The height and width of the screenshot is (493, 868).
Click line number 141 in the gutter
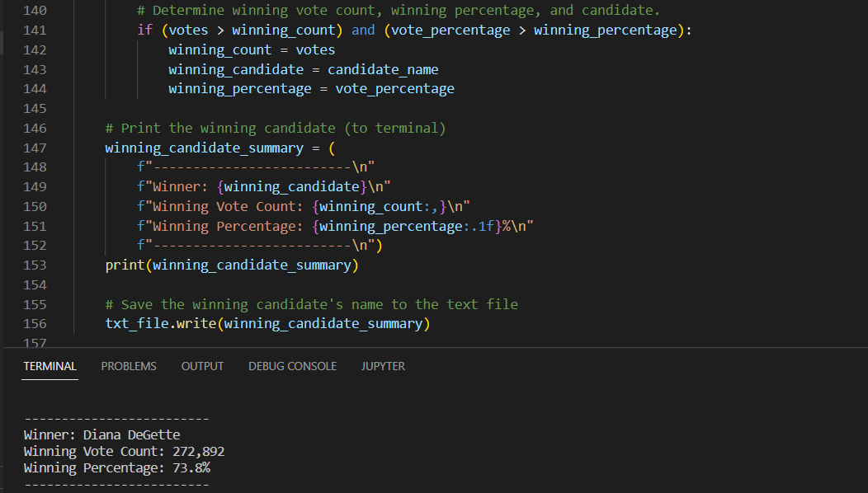tap(35, 30)
